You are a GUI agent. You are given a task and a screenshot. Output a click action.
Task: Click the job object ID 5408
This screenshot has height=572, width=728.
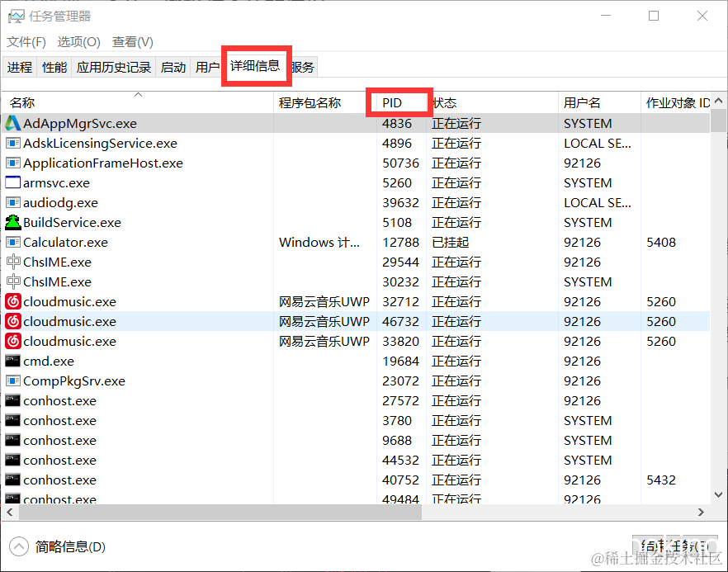point(661,242)
